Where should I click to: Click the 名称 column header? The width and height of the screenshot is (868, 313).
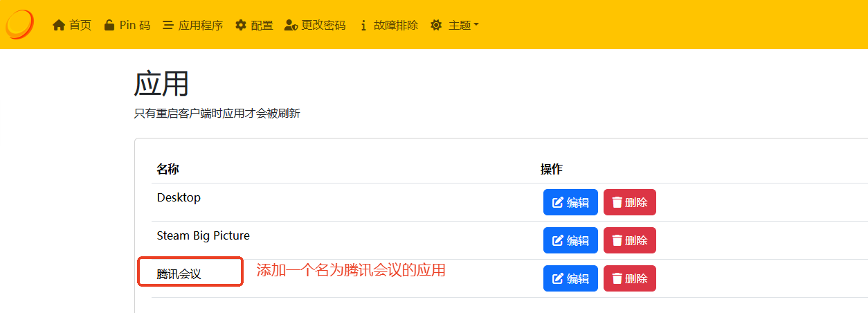[168, 170]
